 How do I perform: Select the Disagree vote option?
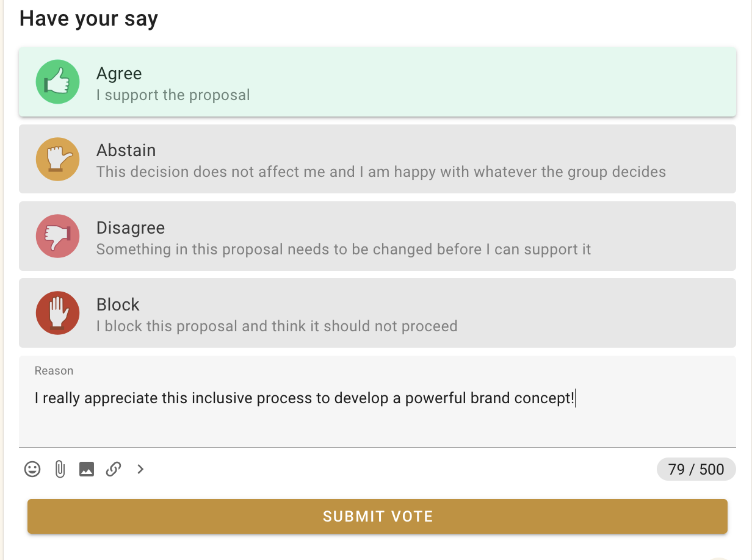tap(377, 236)
